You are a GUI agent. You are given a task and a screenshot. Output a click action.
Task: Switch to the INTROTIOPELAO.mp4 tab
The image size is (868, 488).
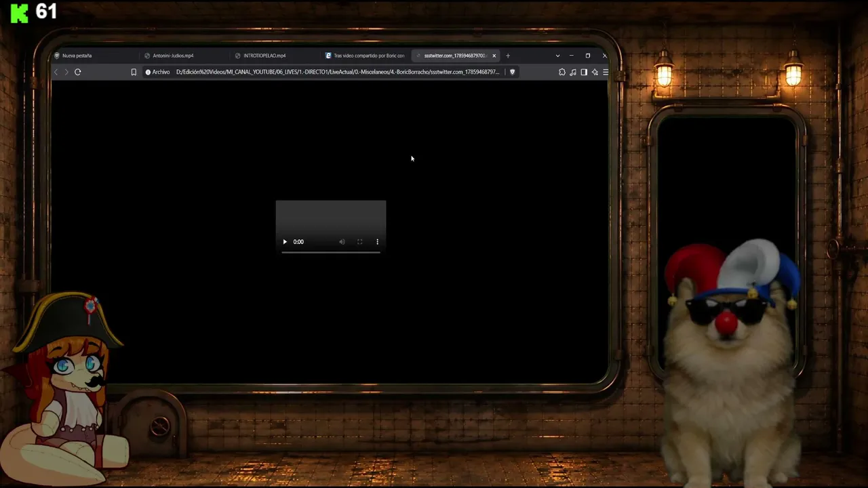(275, 56)
